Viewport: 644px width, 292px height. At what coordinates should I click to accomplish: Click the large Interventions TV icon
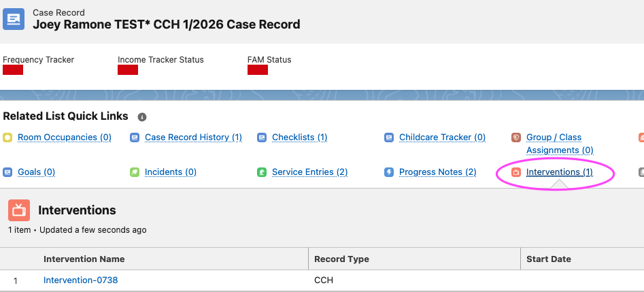pyautogui.click(x=19, y=210)
